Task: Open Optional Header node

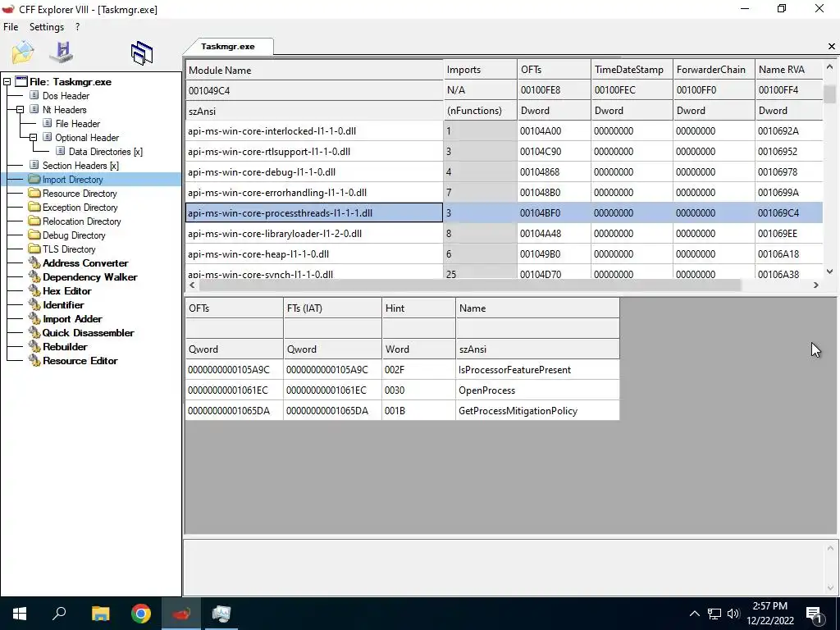Action: [x=87, y=138]
